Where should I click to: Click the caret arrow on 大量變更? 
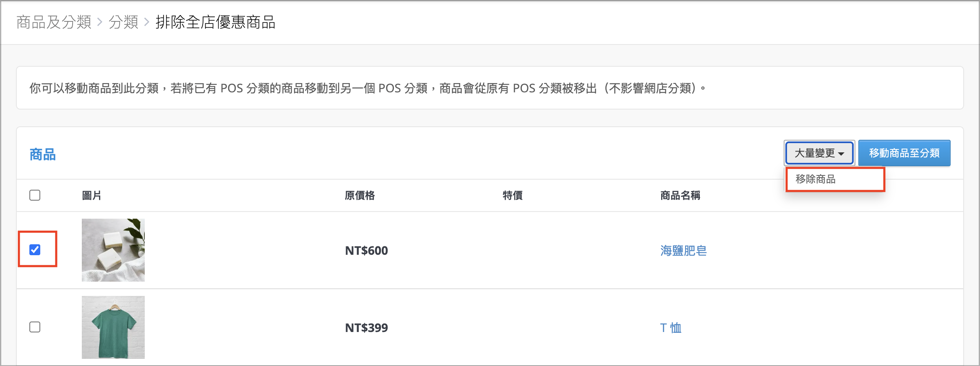(x=841, y=154)
